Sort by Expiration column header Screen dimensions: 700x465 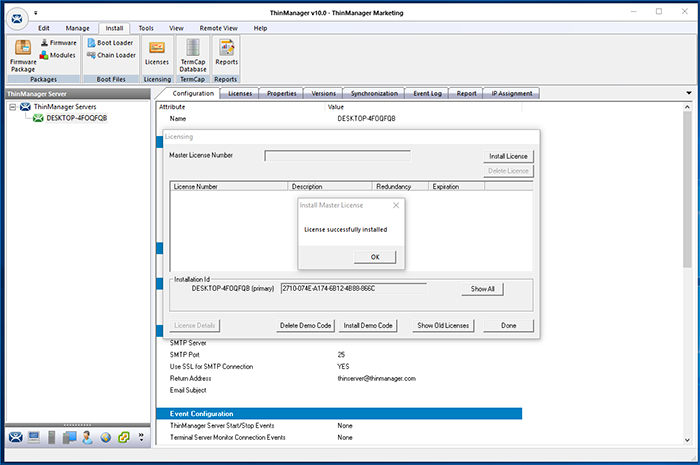tap(456, 187)
